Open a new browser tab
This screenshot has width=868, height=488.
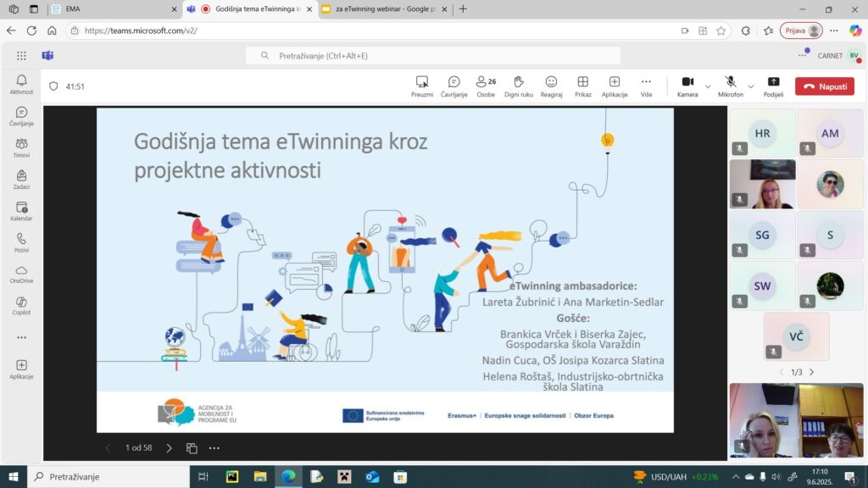click(x=463, y=8)
